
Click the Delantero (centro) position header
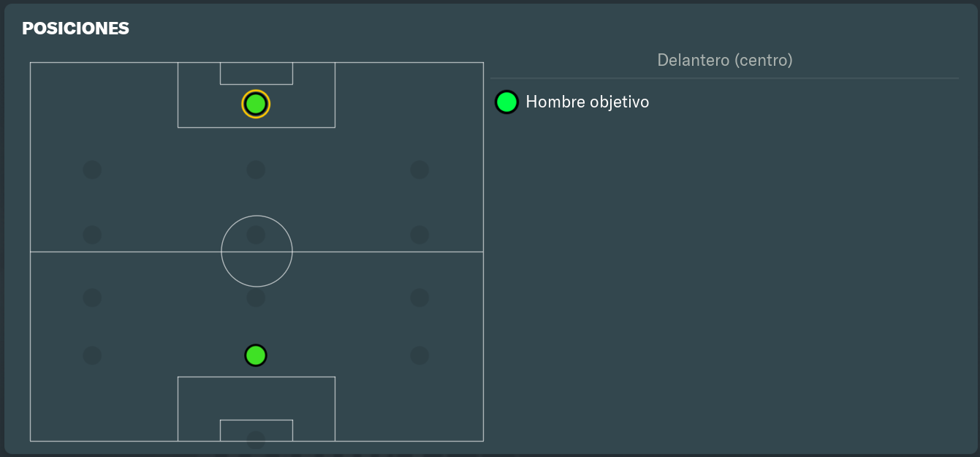[x=725, y=60]
